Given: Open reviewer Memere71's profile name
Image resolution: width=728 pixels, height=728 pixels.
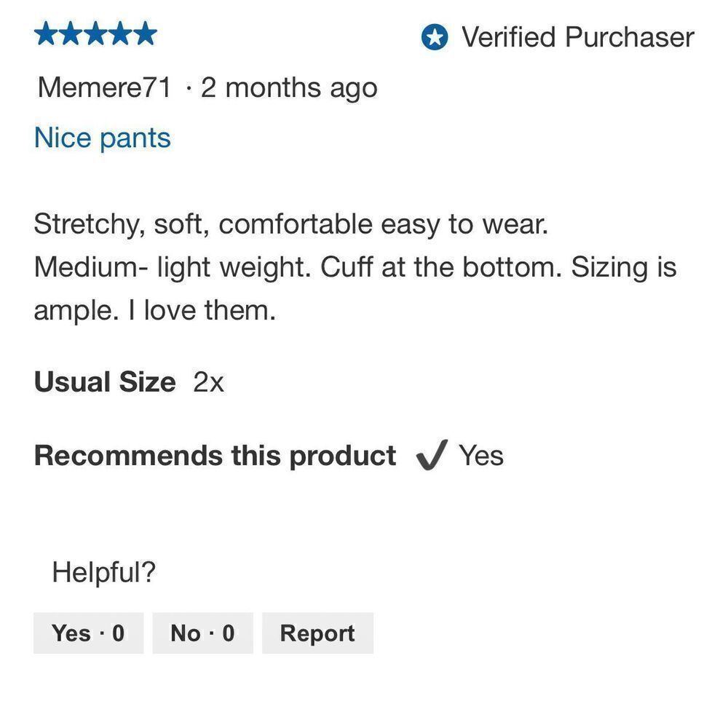Looking at the screenshot, I should (104, 88).
